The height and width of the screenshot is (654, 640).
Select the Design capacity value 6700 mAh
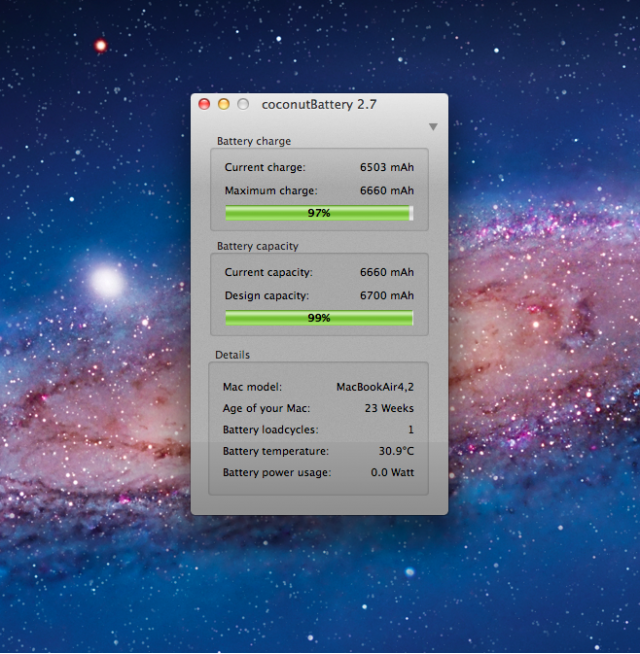click(387, 296)
